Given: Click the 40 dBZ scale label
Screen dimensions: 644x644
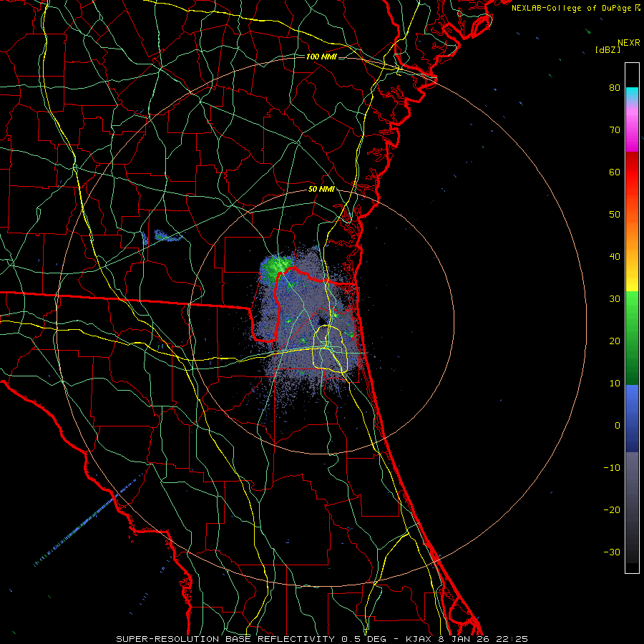Looking at the screenshot, I should tap(615, 257).
